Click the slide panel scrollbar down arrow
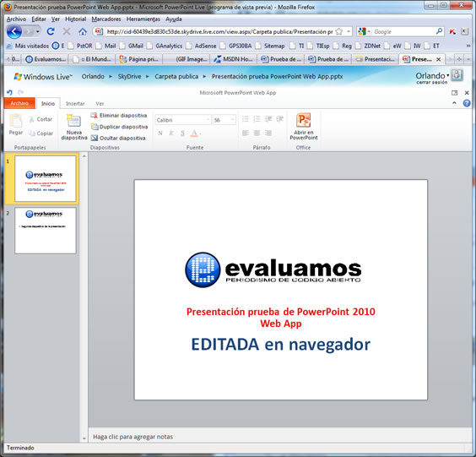The width and height of the screenshot is (476, 457). pos(84,438)
